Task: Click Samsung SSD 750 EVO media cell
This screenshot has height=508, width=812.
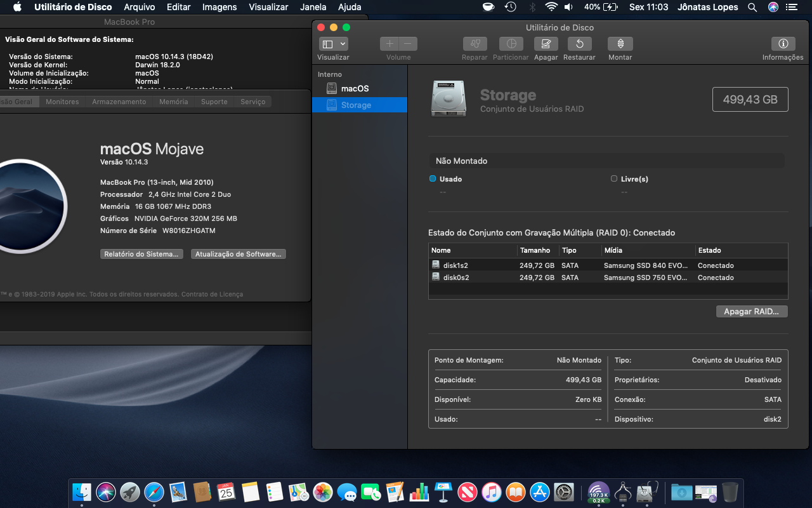Action: point(646,277)
